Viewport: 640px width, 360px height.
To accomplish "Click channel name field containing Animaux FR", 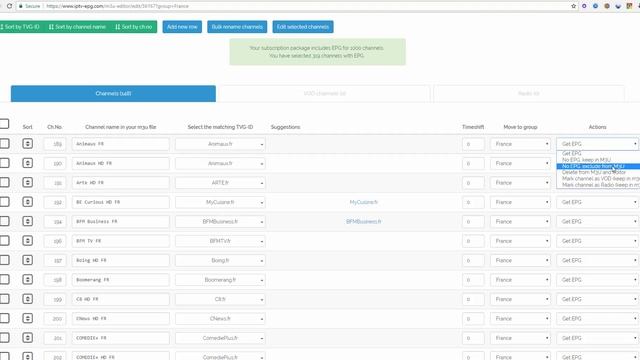I will point(120,144).
